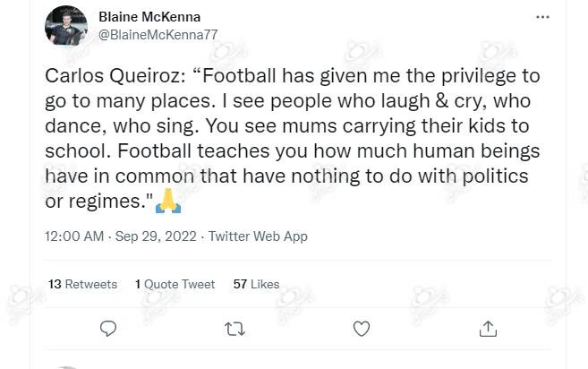
Task: Click the reply speech bubble icon
Action: 108,329
